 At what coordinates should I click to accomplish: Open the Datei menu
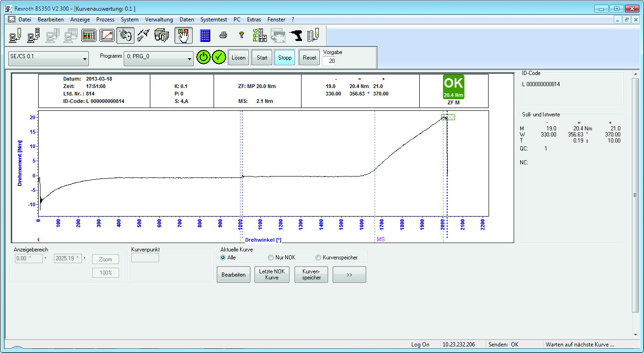pos(25,20)
